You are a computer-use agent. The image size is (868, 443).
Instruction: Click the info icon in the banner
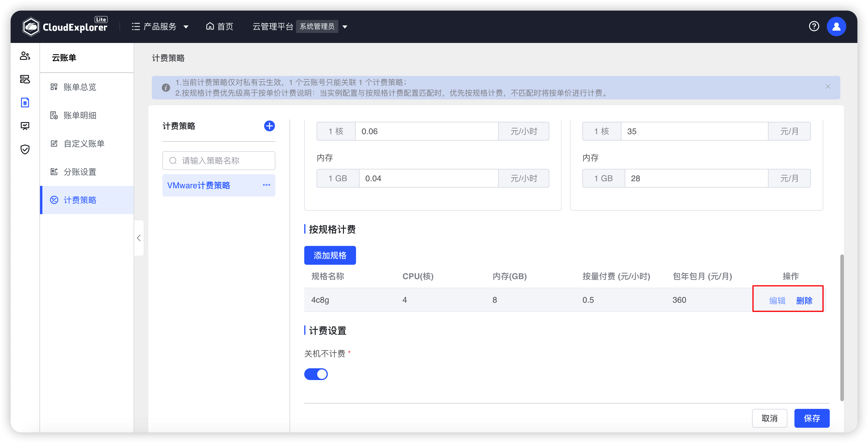pyautogui.click(x=166, y=88)
